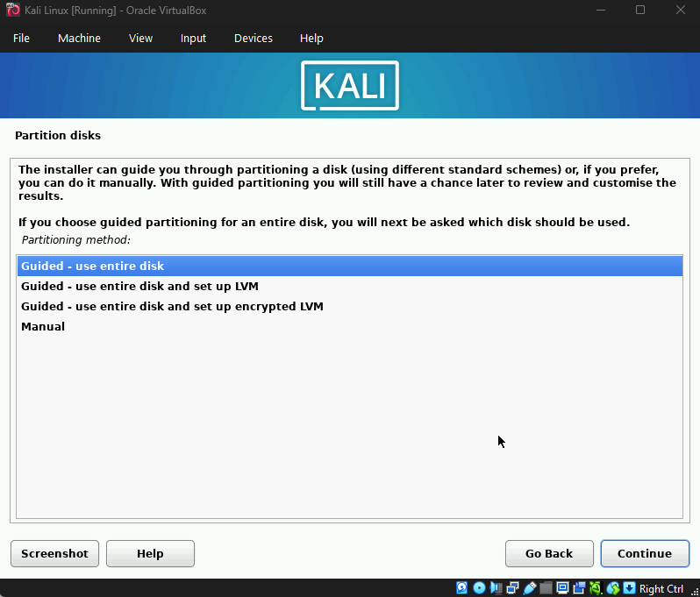This screenshot has width=700, height=597.
Task: Open the Input menu
Action: tap(193, 39)
